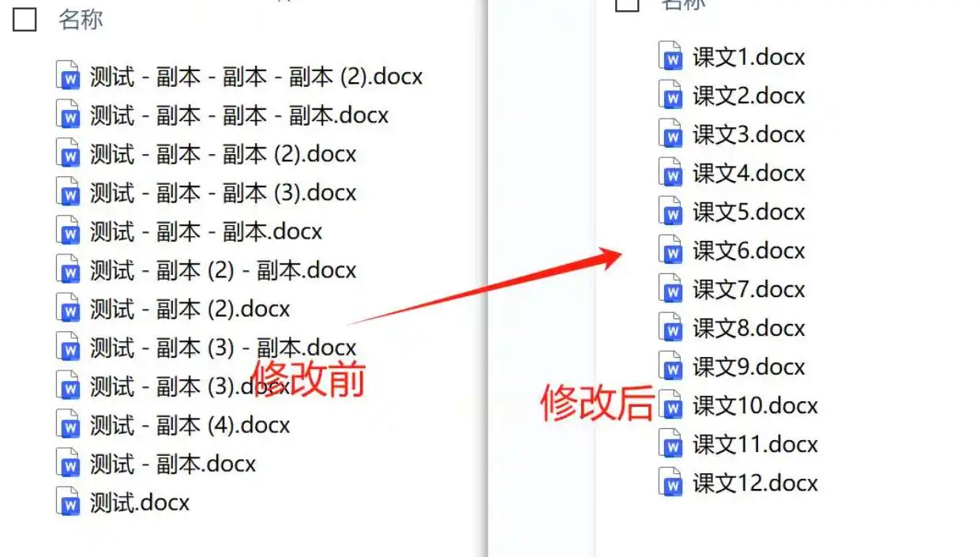Click Word icon of 课文12.docx

coord(670,483)
